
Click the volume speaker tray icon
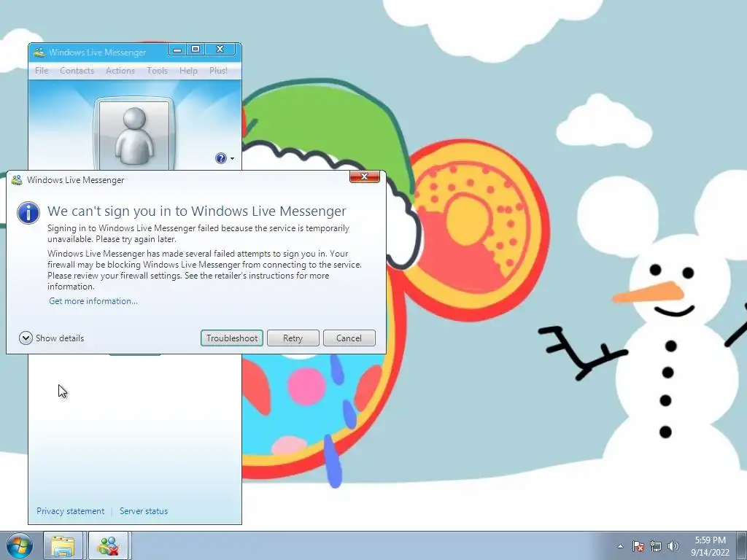click(673, 546)
